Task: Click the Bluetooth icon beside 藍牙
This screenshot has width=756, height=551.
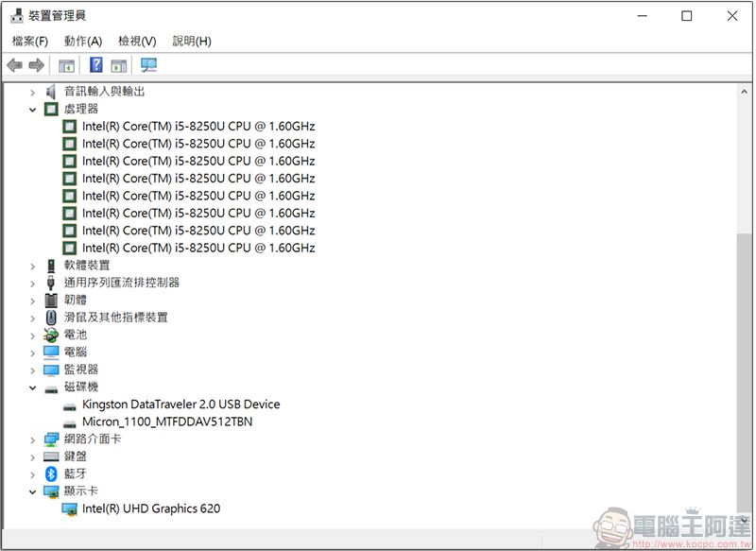Action: pyautogui.click(x=51, y=474)
